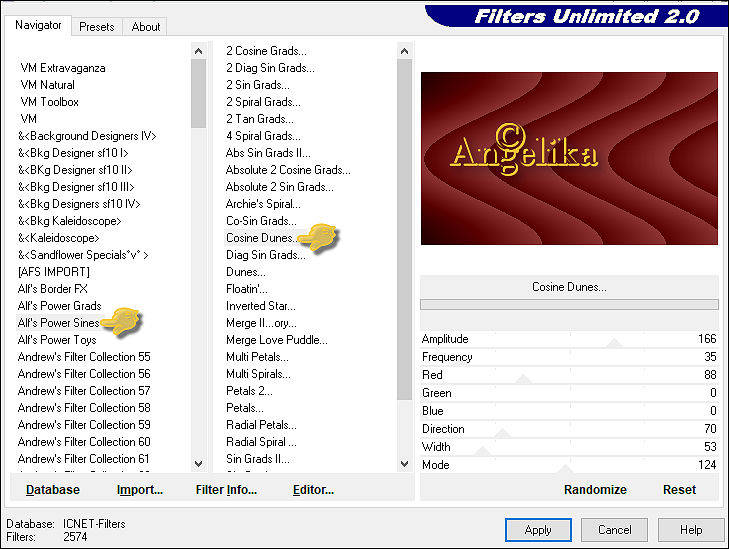Click category list scroll up arrow
This screenshot has height=549, width=729.
tap(199, 51)
